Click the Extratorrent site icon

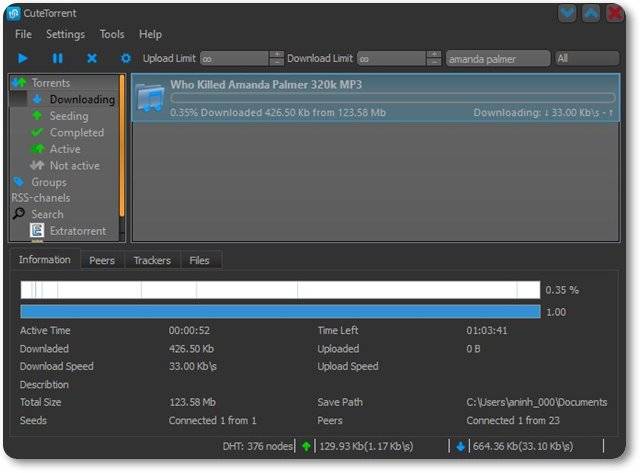(x=37, y=230)
